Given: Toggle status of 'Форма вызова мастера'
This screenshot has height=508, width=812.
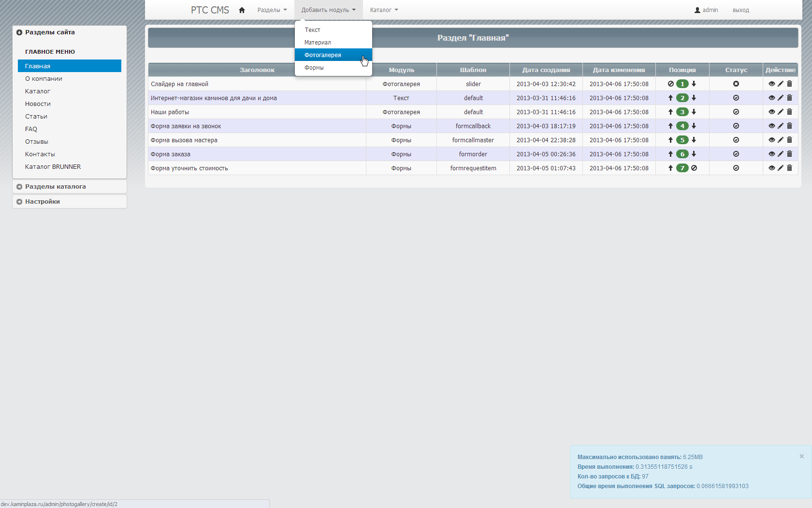Looking at the screenshot, I should coord(736,140).
